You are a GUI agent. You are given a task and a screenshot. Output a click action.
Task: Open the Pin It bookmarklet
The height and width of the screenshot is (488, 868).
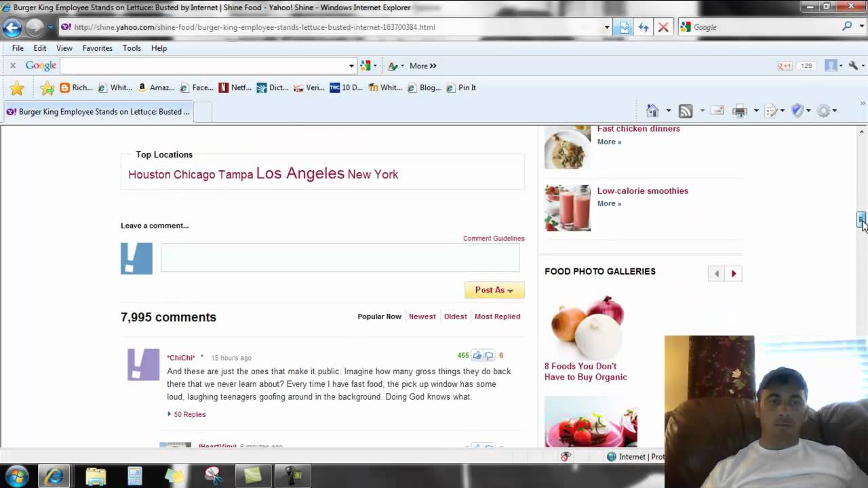(x=461, y=87)
